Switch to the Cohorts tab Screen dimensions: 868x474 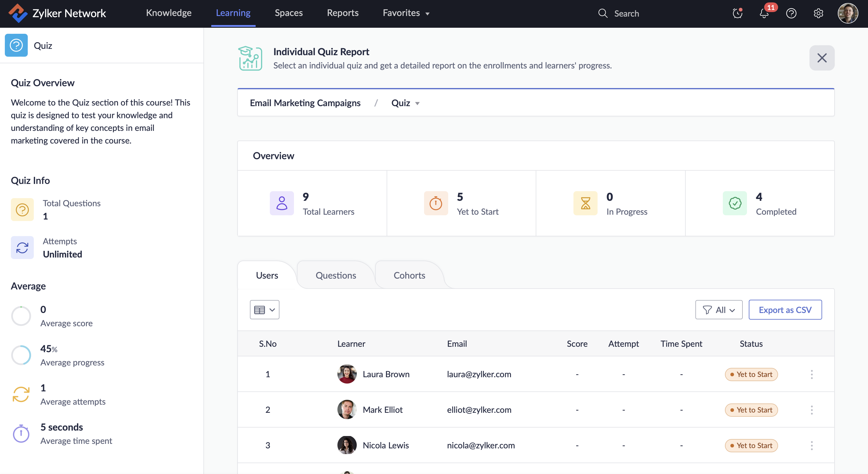click(x=409, y=275)
